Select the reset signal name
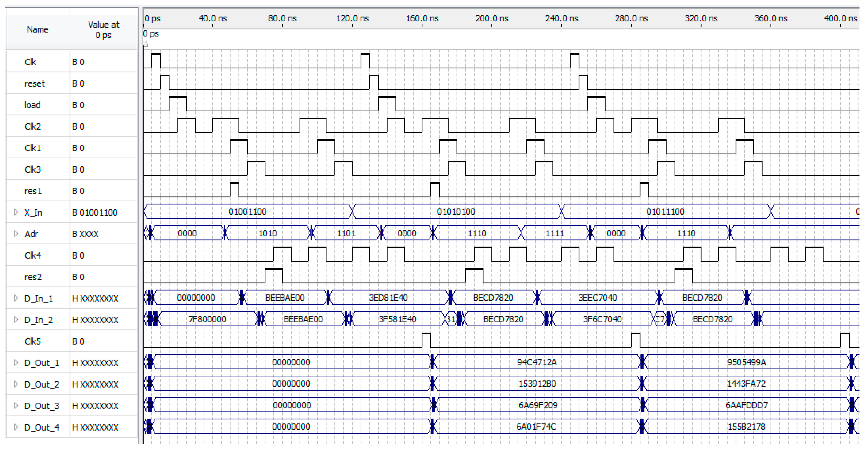The image size is (868, 451). [x=34, y=84]
